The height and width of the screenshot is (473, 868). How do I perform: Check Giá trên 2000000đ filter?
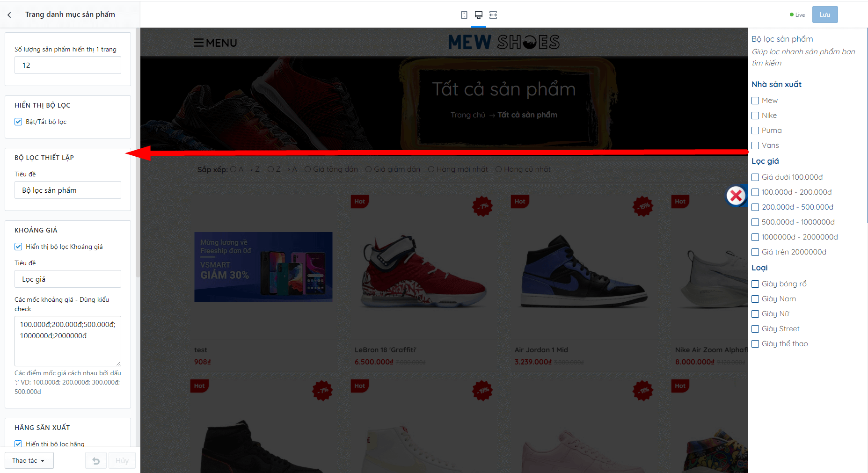click(x=755, y=252)
